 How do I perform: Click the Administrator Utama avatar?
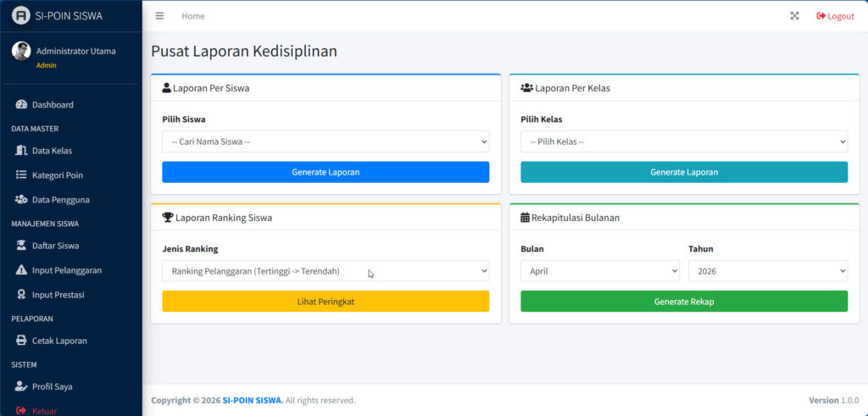pyautogui.click(x=21, y=51)
